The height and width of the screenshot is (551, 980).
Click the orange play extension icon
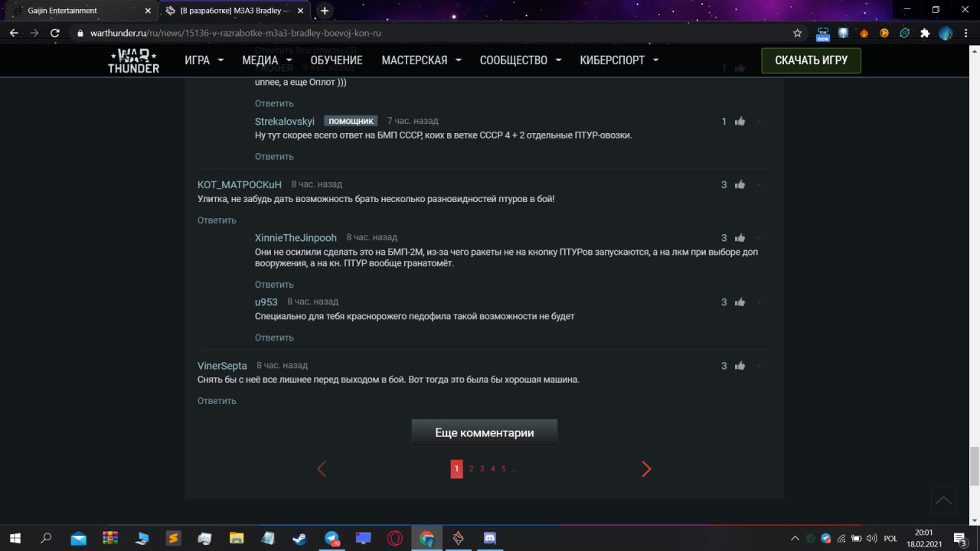coord(884,33)
